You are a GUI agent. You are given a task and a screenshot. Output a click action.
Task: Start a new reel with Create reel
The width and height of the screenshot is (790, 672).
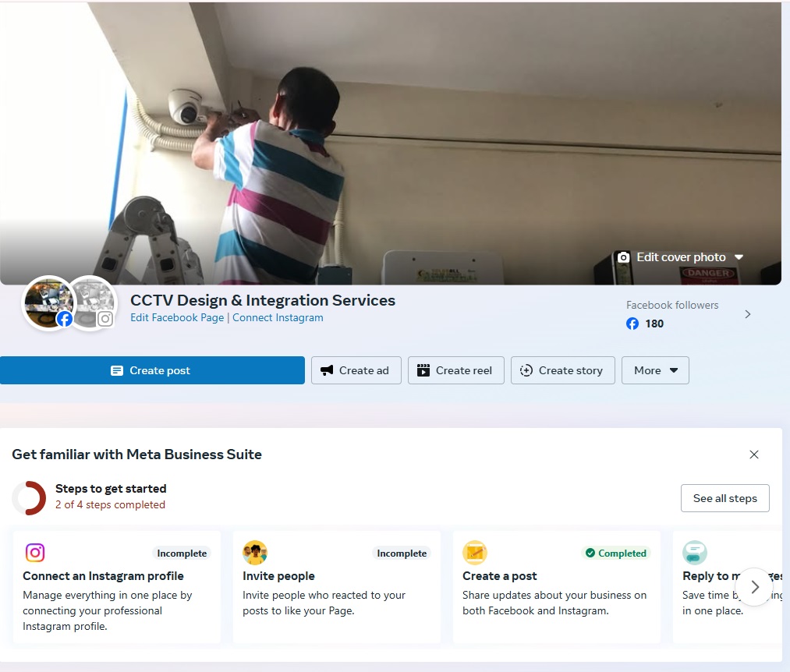tap(456, 370)
